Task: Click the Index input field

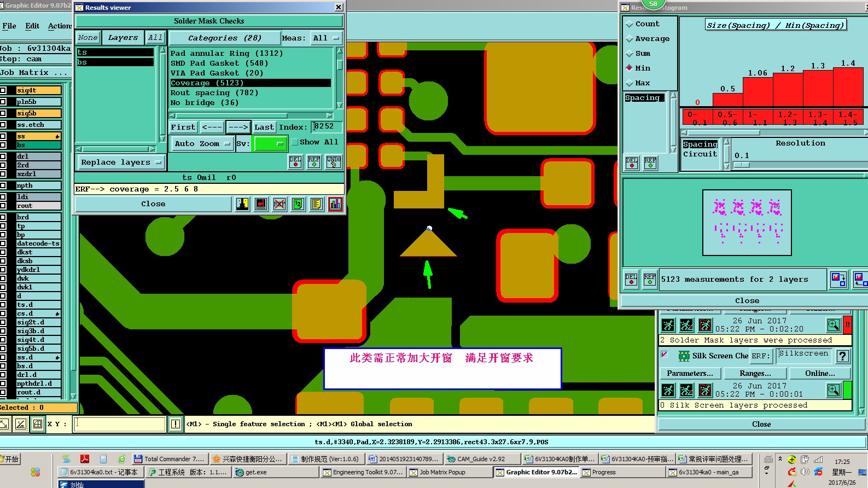Action: 327,127
